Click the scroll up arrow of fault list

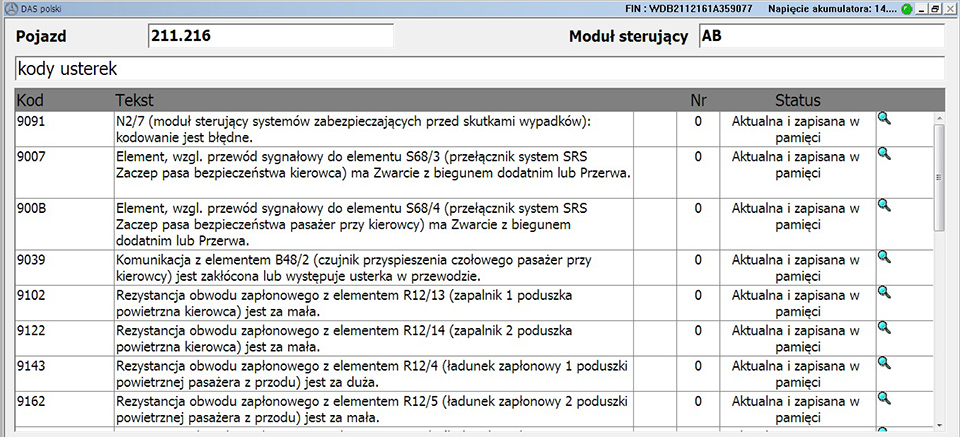pos(939,117)
